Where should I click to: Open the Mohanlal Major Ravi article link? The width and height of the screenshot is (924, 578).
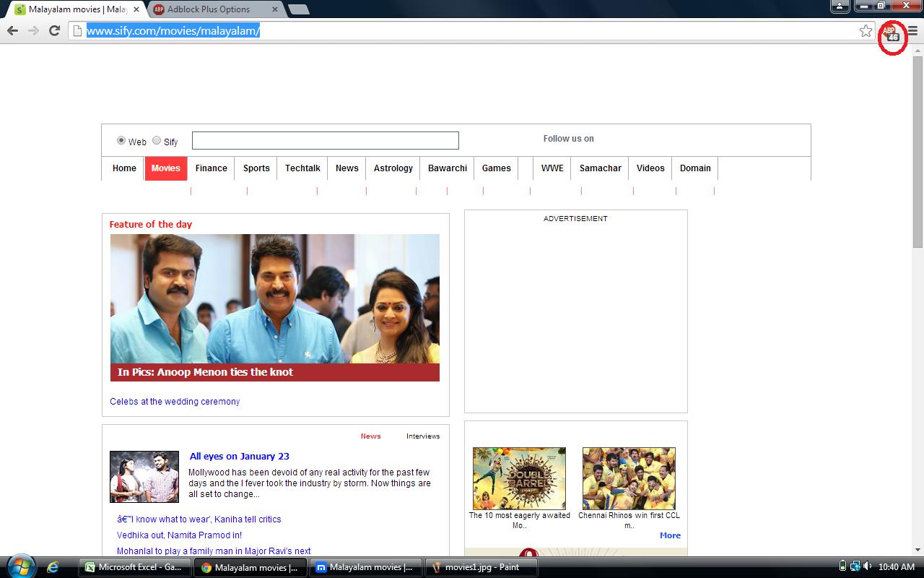coord(214,551)
